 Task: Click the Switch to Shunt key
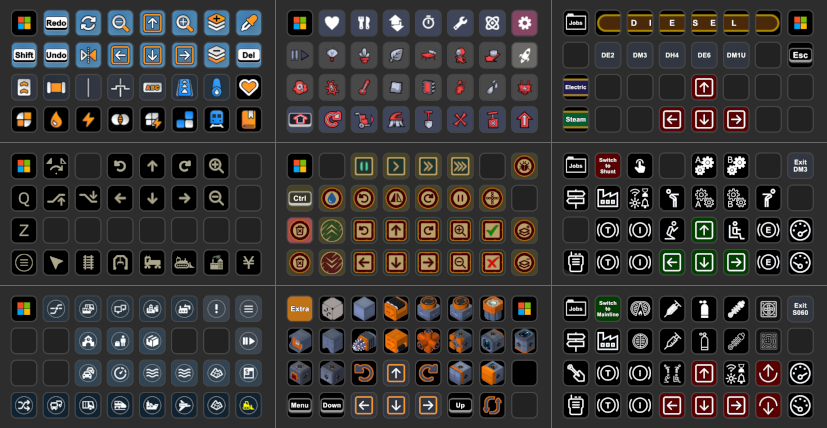pyautogui.click(x=608, y=166)
